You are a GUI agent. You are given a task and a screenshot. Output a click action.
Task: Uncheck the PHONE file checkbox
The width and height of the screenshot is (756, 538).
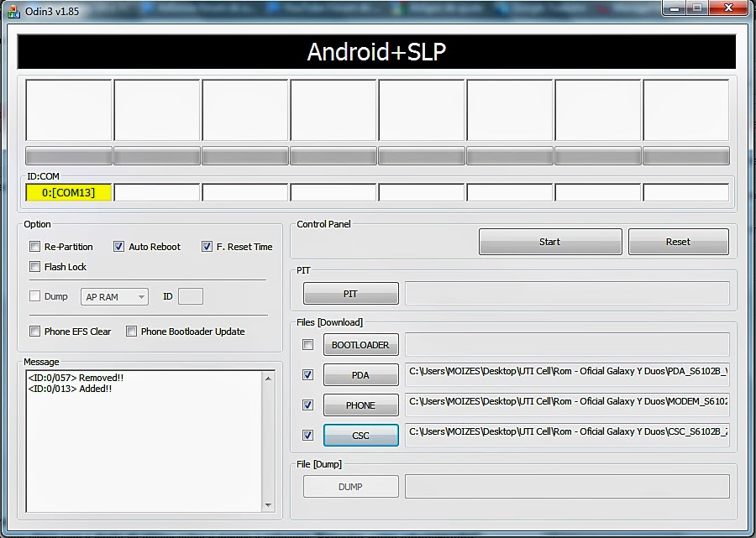point(307,405)
